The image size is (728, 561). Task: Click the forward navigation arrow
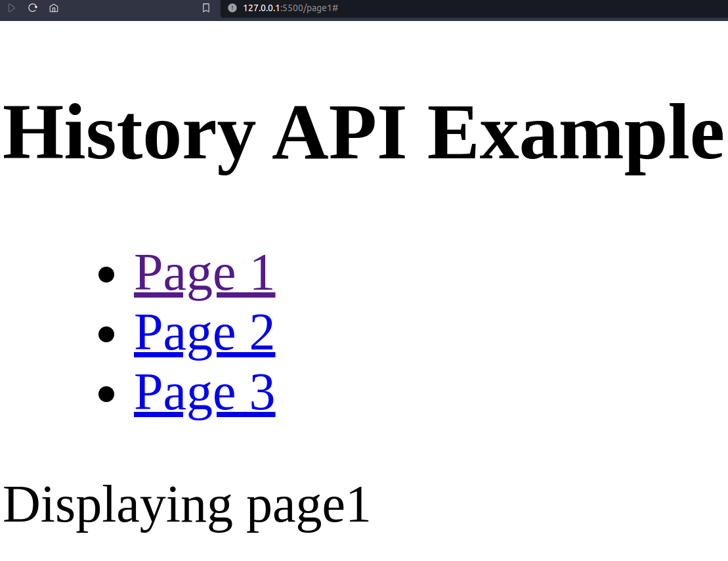(x=11, y=9)
